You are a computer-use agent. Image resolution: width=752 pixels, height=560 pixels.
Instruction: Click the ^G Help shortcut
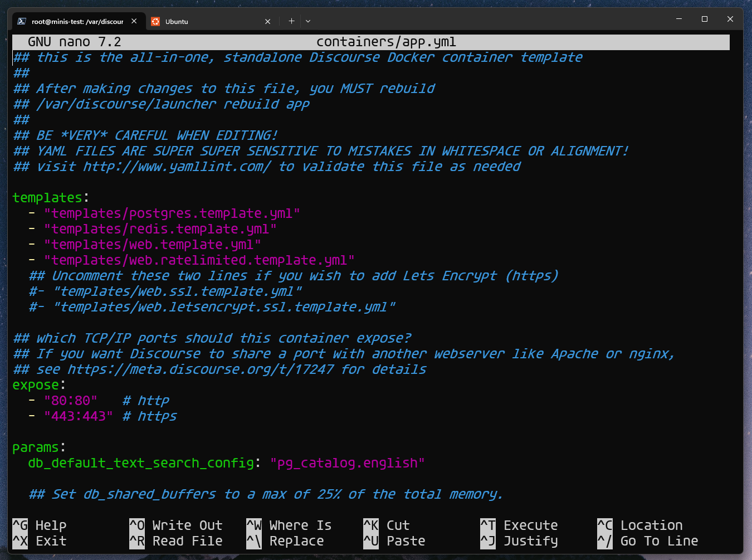tap(40, 525)
